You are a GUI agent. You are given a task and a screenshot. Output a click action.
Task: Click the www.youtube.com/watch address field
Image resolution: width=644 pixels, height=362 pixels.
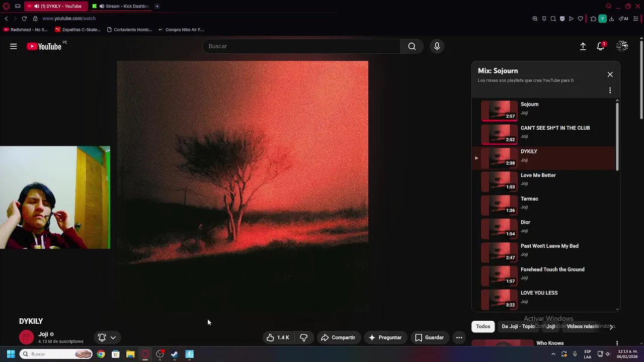pyautogui.click(x=69, y=19)
